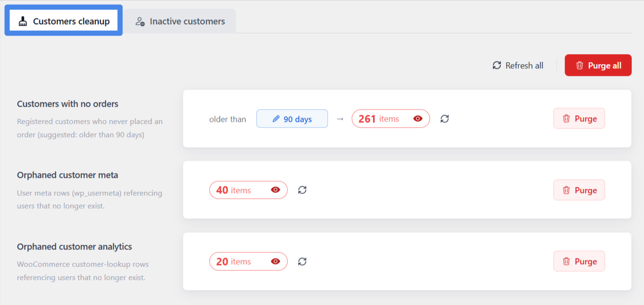Screen dimensions: 644x305
Task: Click the Refresh all button
Action: click(518, 65)
